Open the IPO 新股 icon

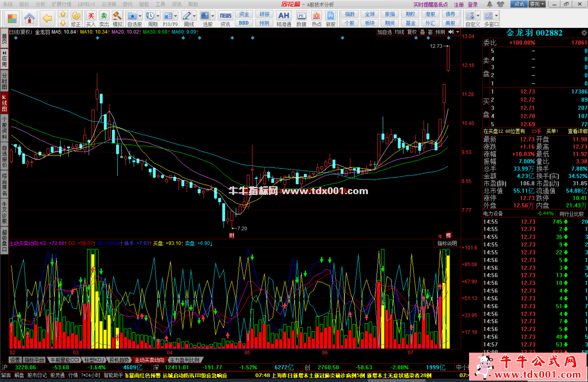(x=330, y=18)
